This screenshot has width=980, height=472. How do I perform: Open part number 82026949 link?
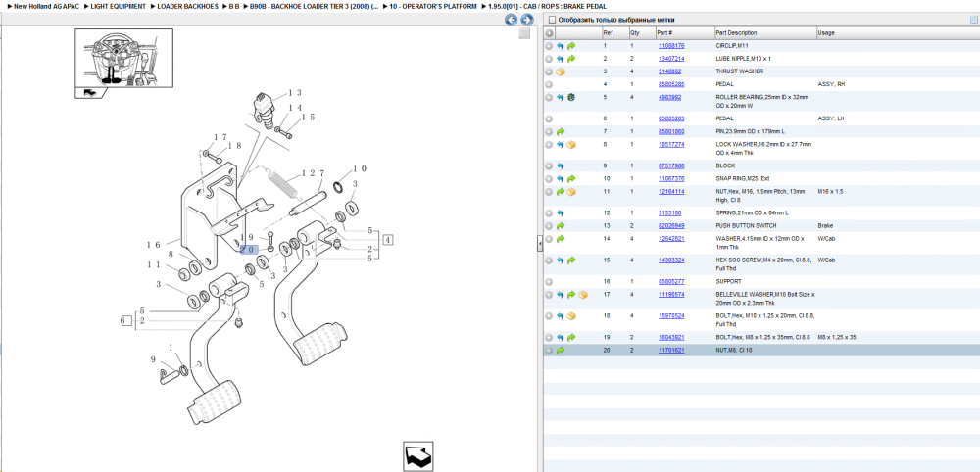[x=671, y=226]
